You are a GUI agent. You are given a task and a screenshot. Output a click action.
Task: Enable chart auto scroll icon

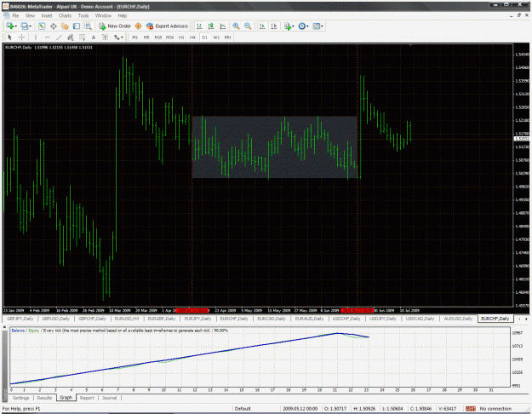[x=262, y=26]
